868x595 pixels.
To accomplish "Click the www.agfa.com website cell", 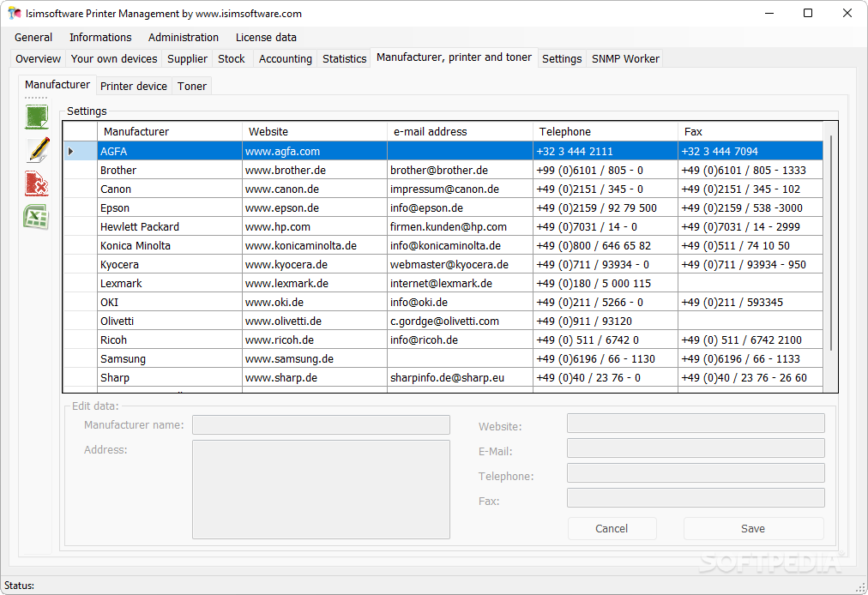I will [x=315, y=151].
